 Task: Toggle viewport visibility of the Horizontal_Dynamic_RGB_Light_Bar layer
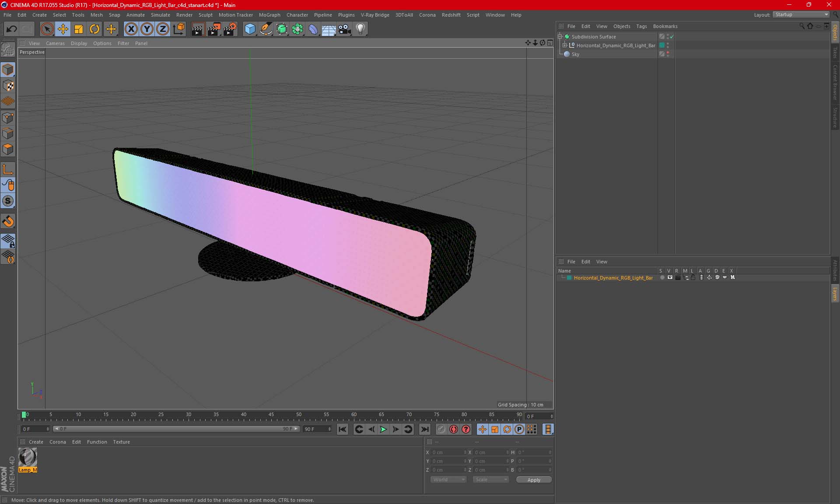[x=670, y=278]
